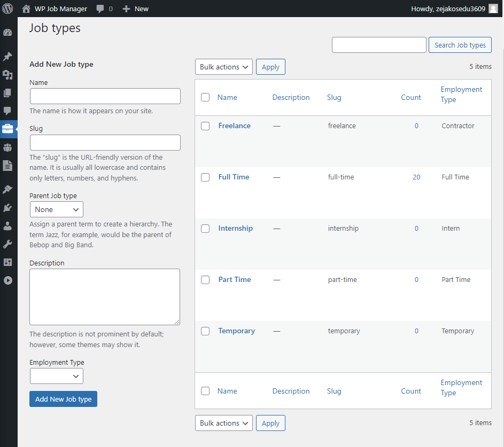
Task: Open Users sidebar icon
Action: [x=7, y=226]
